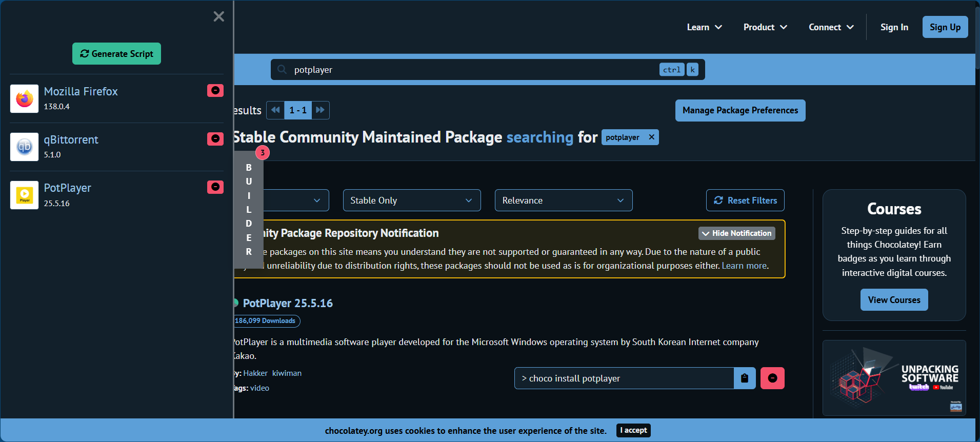Open the Sign In page
The image size is (980, 442).
point(894,27)
